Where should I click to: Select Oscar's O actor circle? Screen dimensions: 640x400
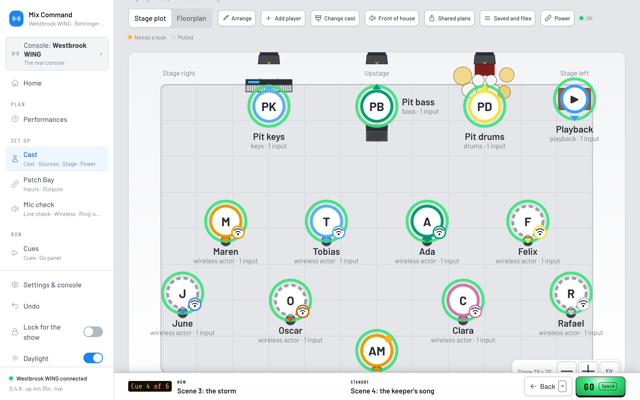pyautogui.click(x=290, y=301)
